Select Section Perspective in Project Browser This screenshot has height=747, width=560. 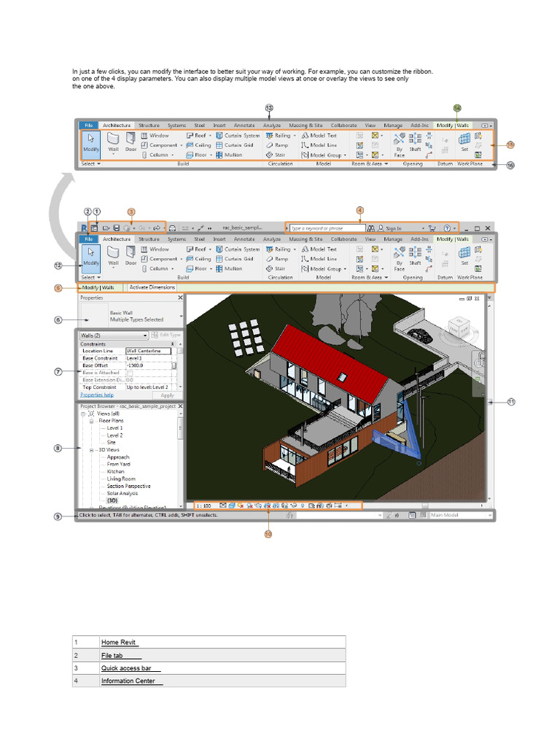tap(128, 486)
